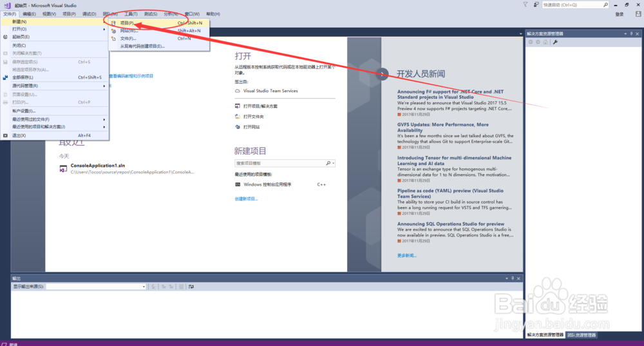Expand the 打开(O) submenu
Image resolution: width=644 pixels, height=346 pixels.
(x=104, y=29)
